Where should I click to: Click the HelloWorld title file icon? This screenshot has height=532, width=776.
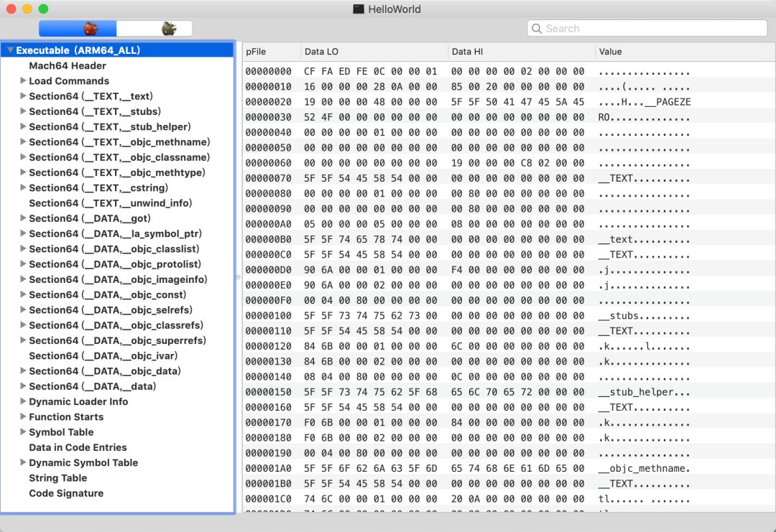359,9
